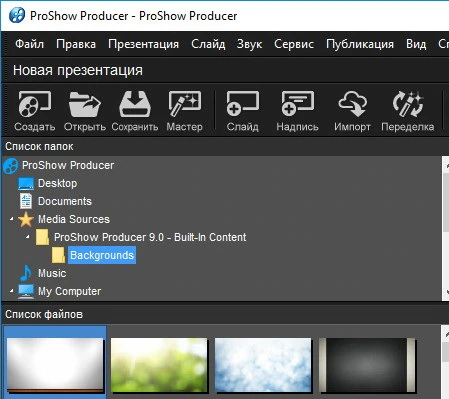Image resolution: width=449 pixels, height=399 pixels.
Task: Select the ProShow Producer root tree item
Action: [x=68, y=165]
